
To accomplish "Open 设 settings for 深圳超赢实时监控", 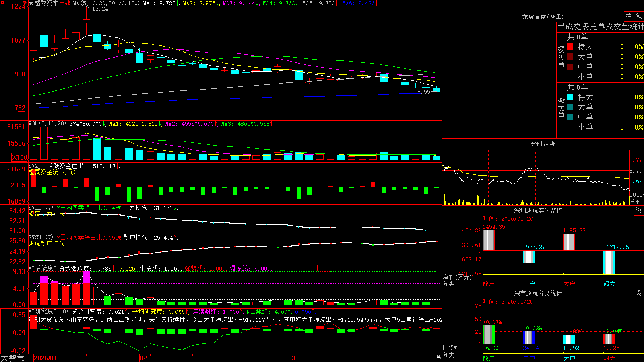I will tap(638, 210).
